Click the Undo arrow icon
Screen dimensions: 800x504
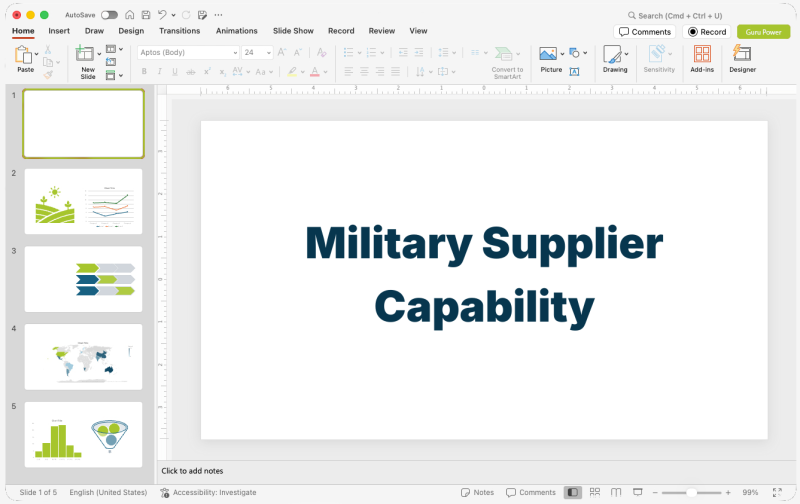click(162, 15)
